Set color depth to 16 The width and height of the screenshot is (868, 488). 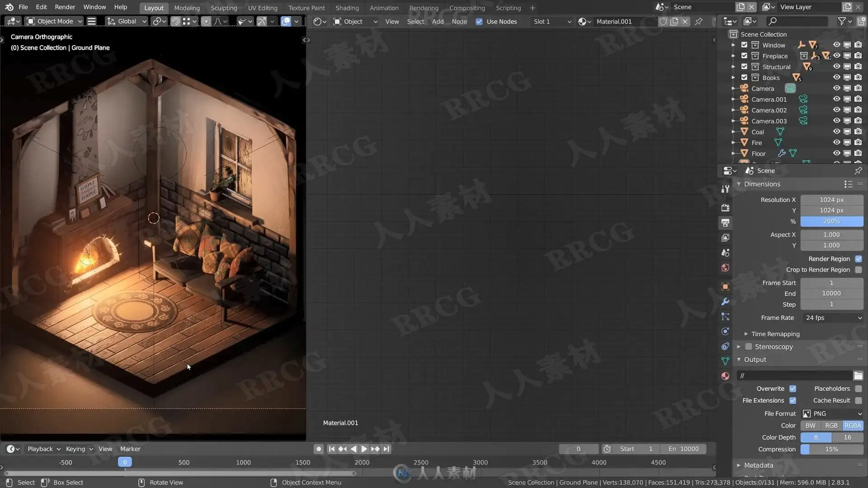(847, 437)
